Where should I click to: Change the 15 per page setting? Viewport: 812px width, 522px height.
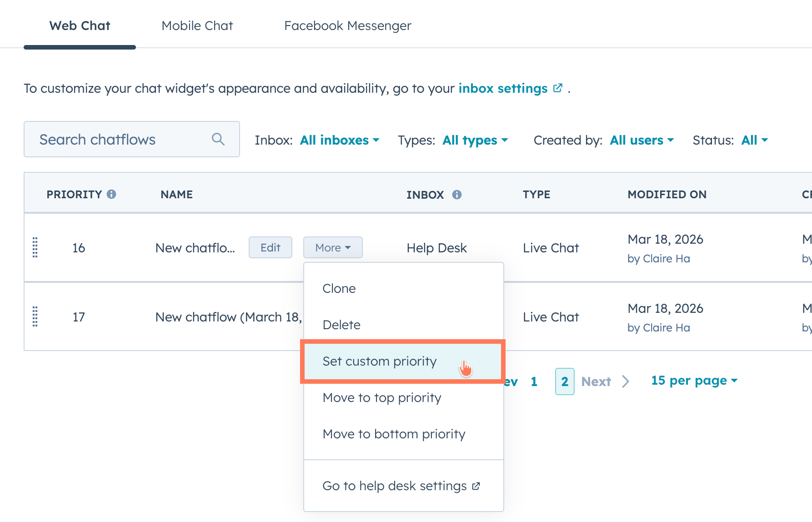694,380
